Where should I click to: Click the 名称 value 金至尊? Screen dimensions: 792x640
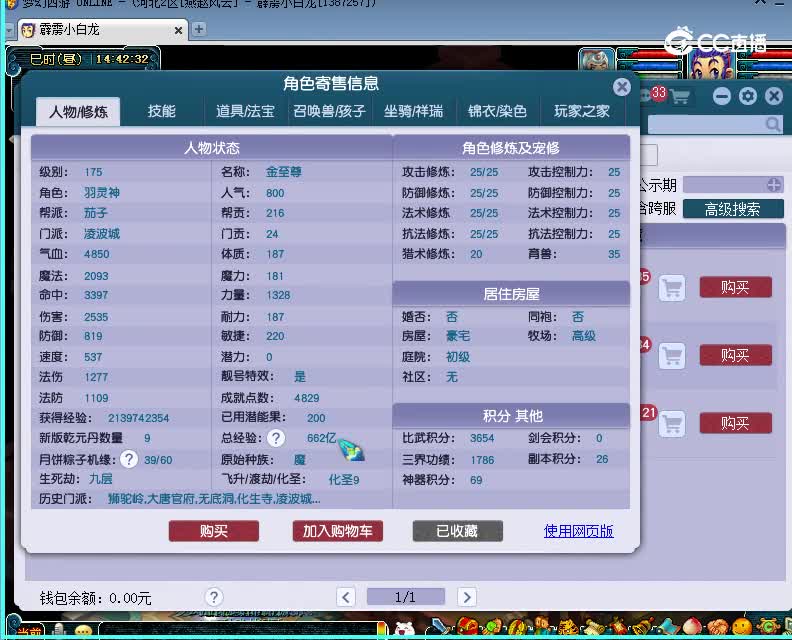pyautogui.click(x=283, y=172)
